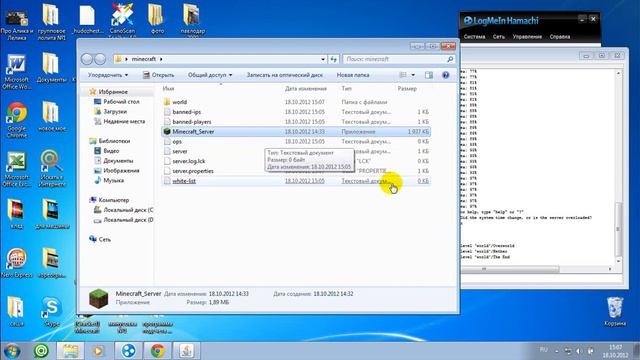Open Изображения library
Screen dimensions: 640x360
click(121, 170)
